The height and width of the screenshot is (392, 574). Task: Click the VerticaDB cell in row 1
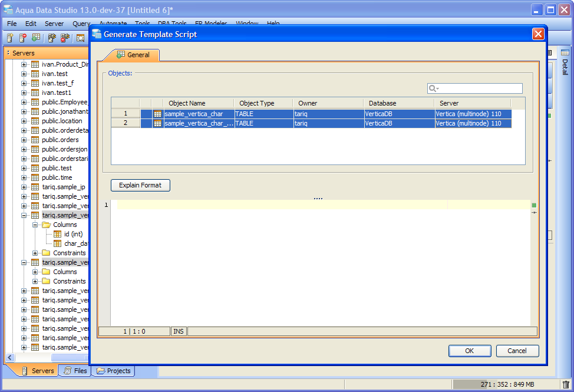[398, 114]
